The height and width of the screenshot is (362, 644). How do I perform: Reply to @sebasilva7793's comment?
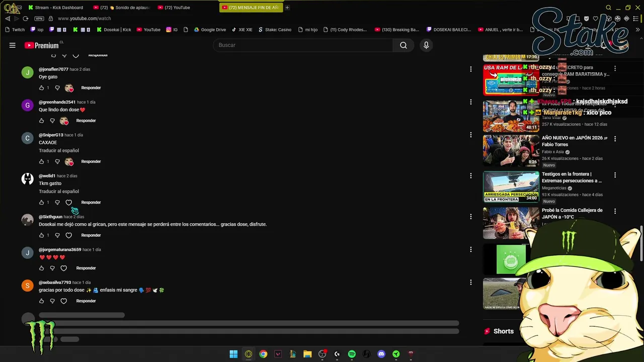coord(86,301)
